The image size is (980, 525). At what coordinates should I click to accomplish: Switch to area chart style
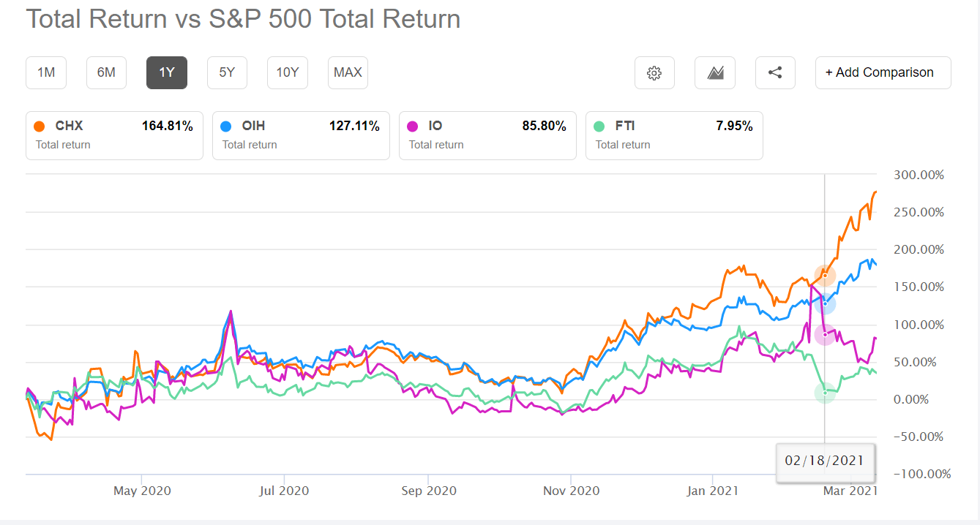(714, 72)
